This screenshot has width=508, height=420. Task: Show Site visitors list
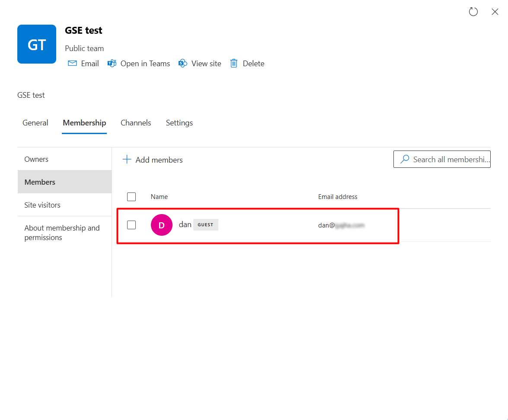[42, 205]
